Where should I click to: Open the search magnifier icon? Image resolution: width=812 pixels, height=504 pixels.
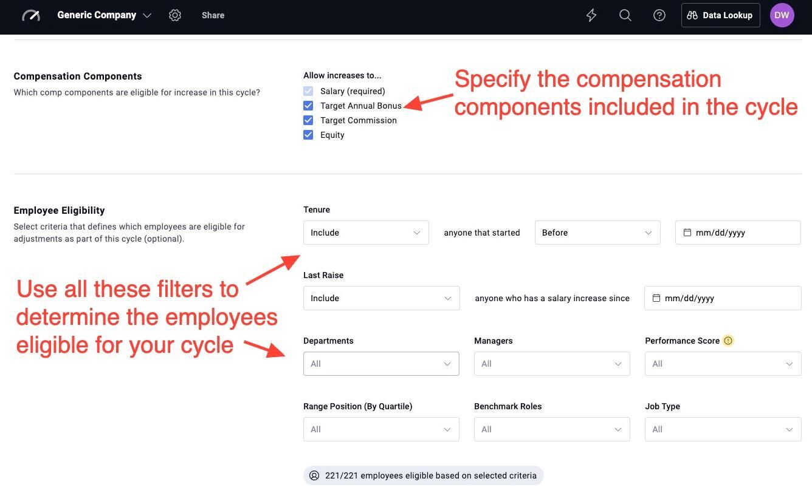click(x=625, y=15)
